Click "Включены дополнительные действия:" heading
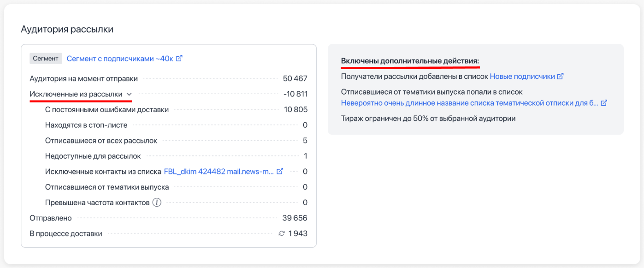The height and width of the screenshot is (268, 644). point(410,61)
